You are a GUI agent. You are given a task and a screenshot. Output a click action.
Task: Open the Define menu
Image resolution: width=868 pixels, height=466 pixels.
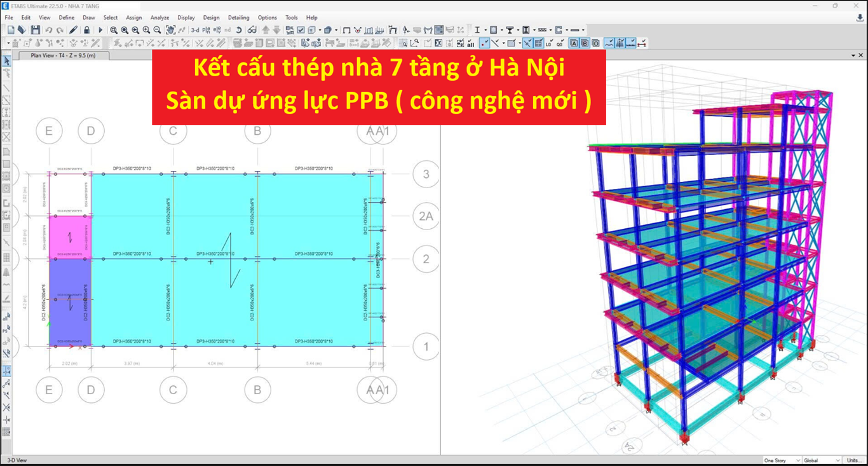[66, 18]
